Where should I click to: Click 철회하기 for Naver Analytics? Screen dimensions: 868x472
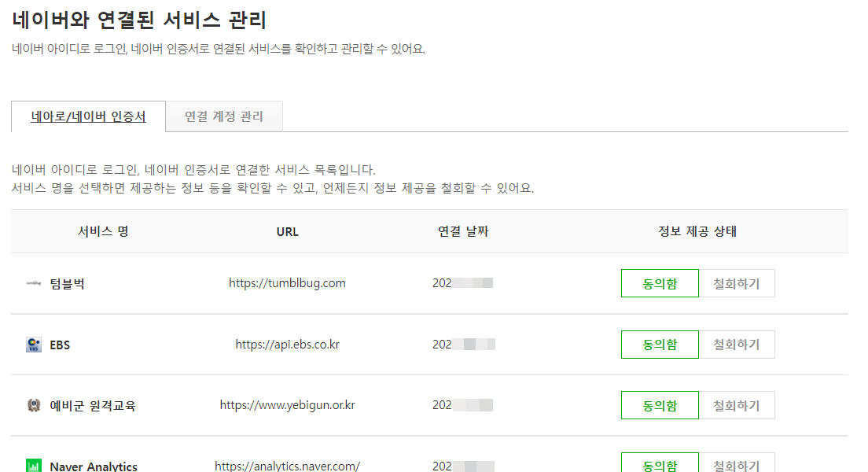click(x=736, y=463)
